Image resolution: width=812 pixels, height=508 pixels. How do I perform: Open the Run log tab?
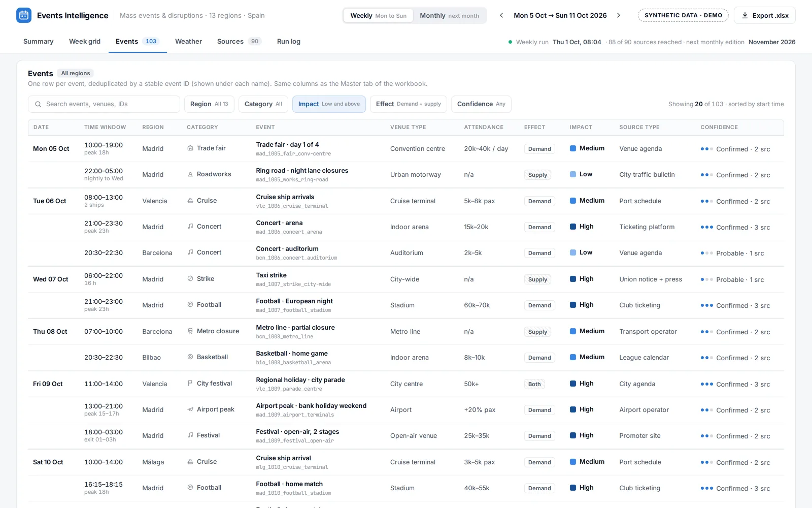[x=289, y=42]
